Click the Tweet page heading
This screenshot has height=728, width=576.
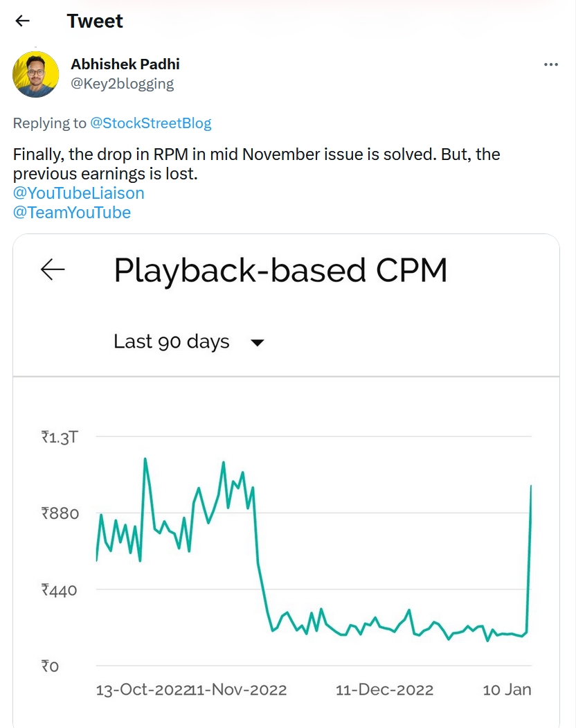[95, 21]
